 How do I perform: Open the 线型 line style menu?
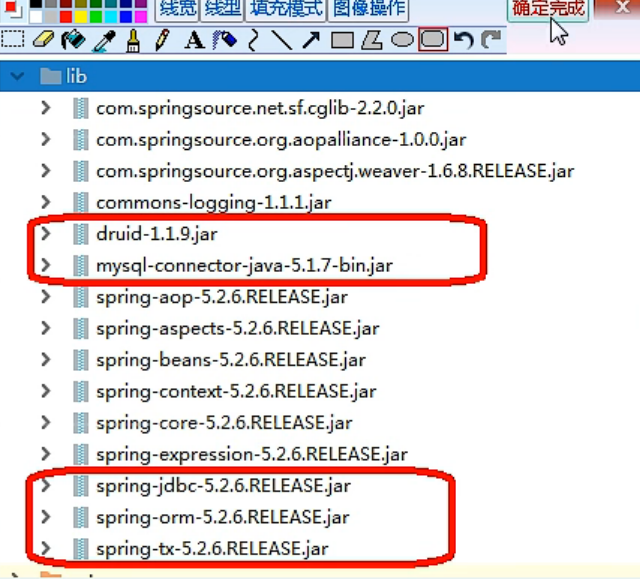222,8
